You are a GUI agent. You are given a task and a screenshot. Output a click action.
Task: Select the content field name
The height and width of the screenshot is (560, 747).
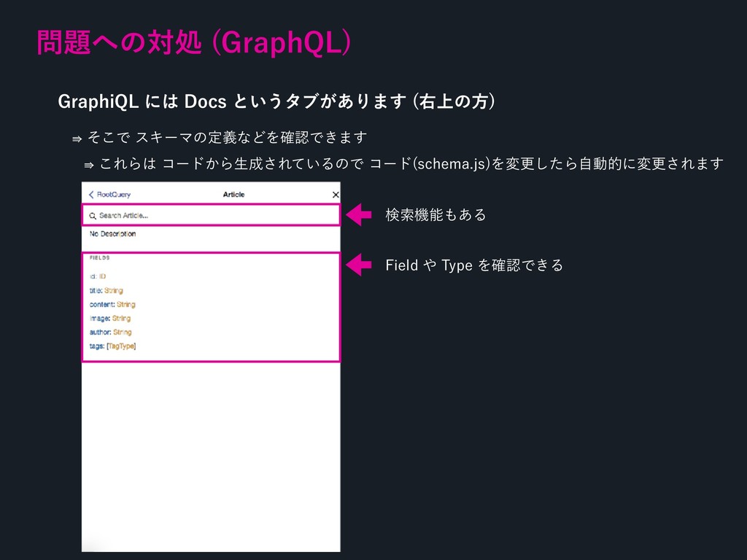[x=101, y=304]
